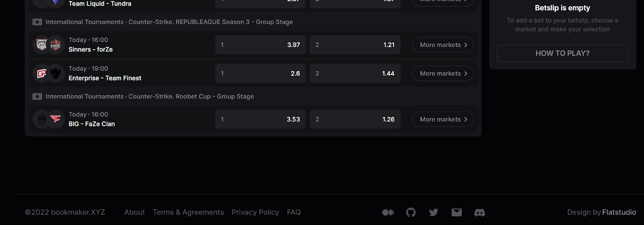The height and width of the screenshot is (225, 644).
Task: Open the GitHub icon in footer
Action: (x=411, y=212)
